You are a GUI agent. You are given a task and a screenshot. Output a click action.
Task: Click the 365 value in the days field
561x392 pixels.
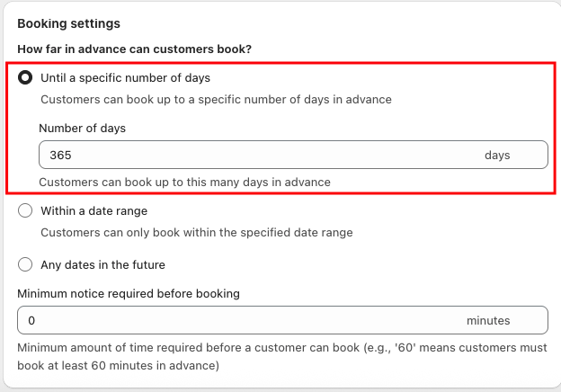(x=60, y=155)
